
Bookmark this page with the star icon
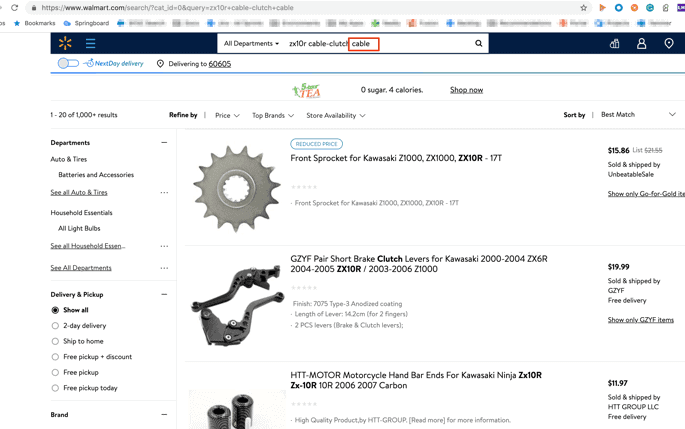point(584,8)
